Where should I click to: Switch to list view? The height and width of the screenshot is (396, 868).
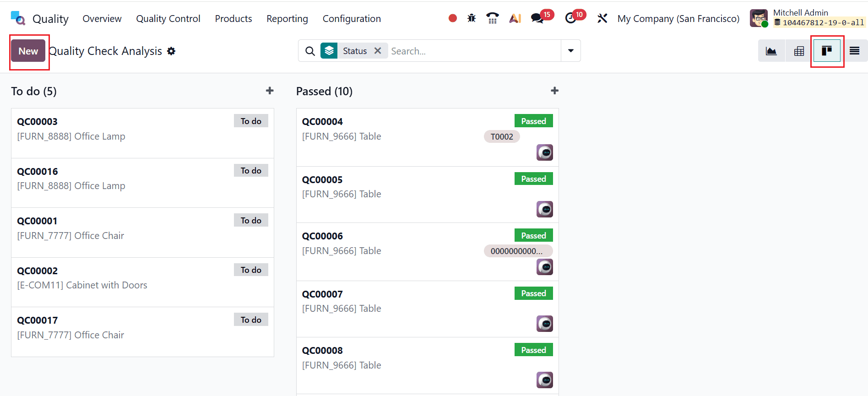855,51
